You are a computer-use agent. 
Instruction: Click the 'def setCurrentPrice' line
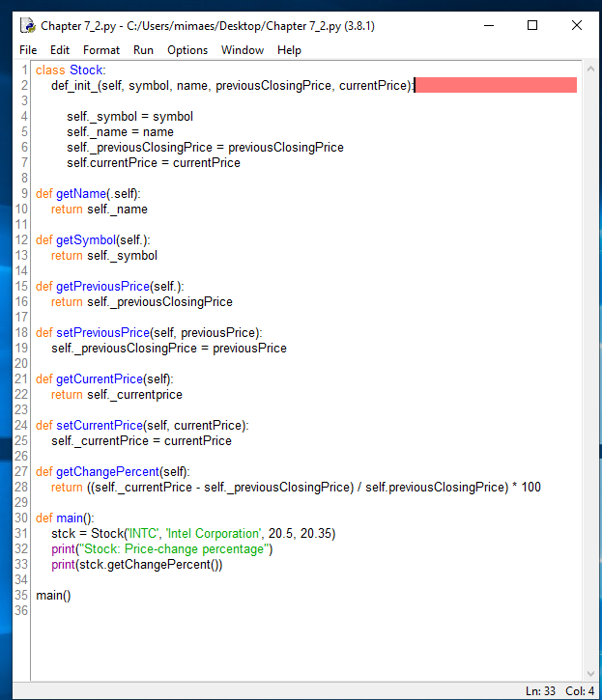142,426
